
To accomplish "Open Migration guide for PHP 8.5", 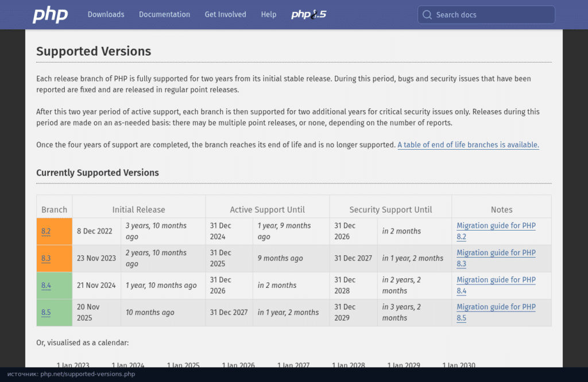I will click(496, 313).
